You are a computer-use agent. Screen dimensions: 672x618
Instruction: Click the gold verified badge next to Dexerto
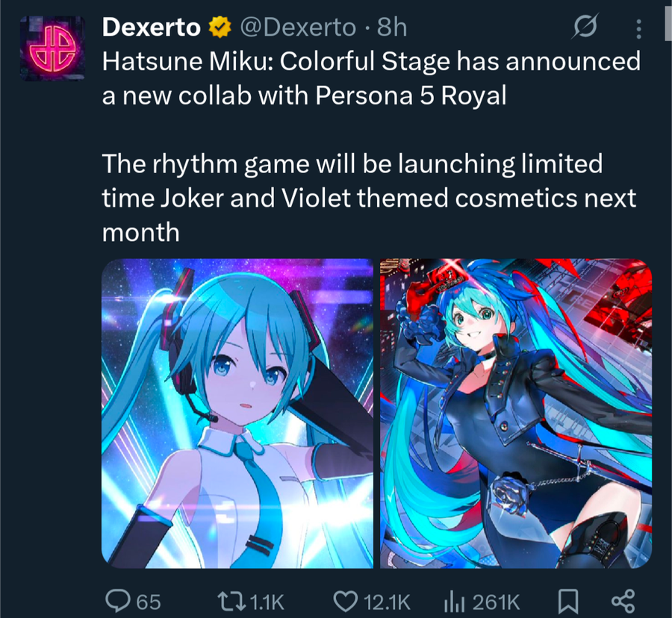pos(220,27)
